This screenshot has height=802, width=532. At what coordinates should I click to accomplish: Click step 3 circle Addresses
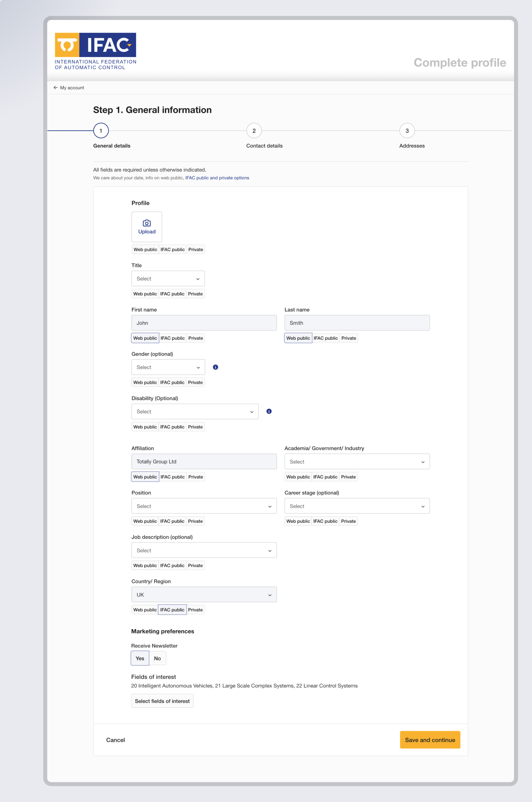[x=407, y=131]
